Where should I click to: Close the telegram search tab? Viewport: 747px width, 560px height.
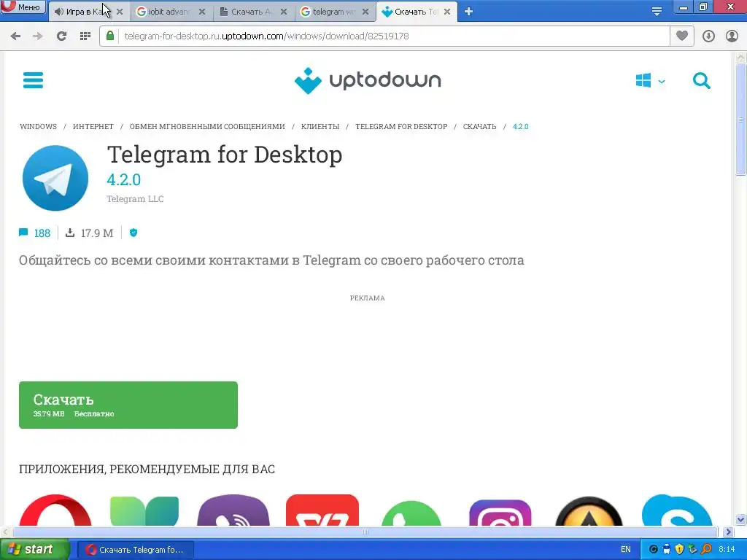pos(365,12)
